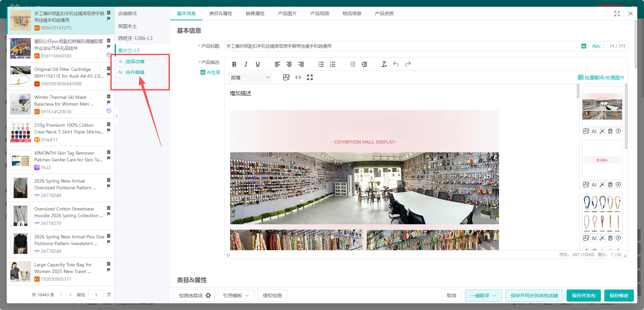Select the wrist strap styles image thumbnail
This screenshot has width=644, height=310.
point(602,214)
